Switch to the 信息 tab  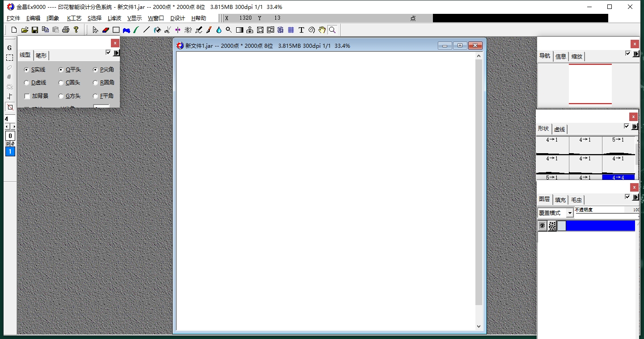[x=561, y=56]
